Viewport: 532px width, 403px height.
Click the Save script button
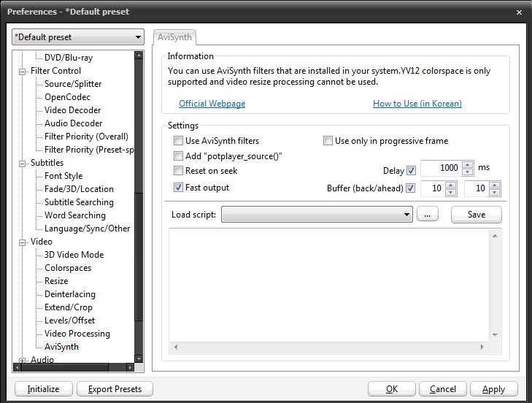click(x=477, y=214)
